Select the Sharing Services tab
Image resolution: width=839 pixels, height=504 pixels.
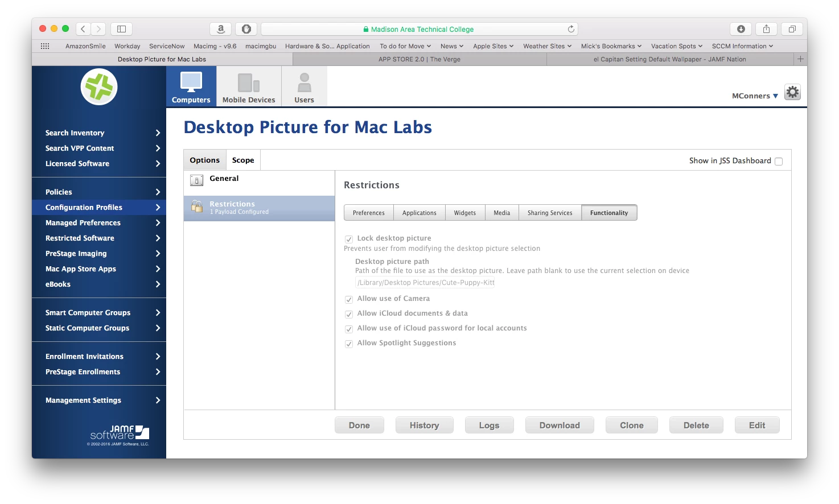click(550, 213)
